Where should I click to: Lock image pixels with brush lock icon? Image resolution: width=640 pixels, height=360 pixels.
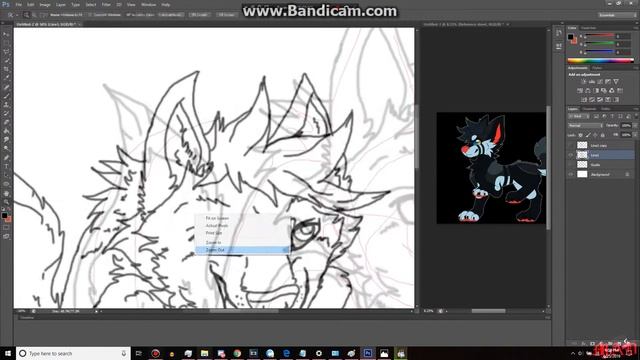pos(588,135)
